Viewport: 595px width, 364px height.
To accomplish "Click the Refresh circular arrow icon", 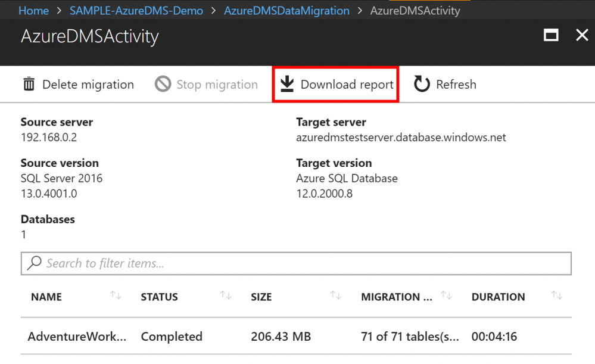I will pos(422,84).
